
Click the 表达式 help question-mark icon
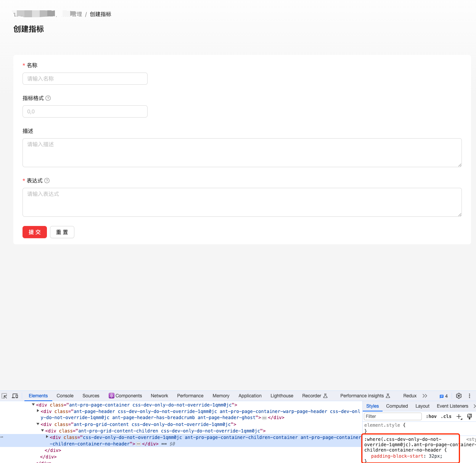click(47, 180)
